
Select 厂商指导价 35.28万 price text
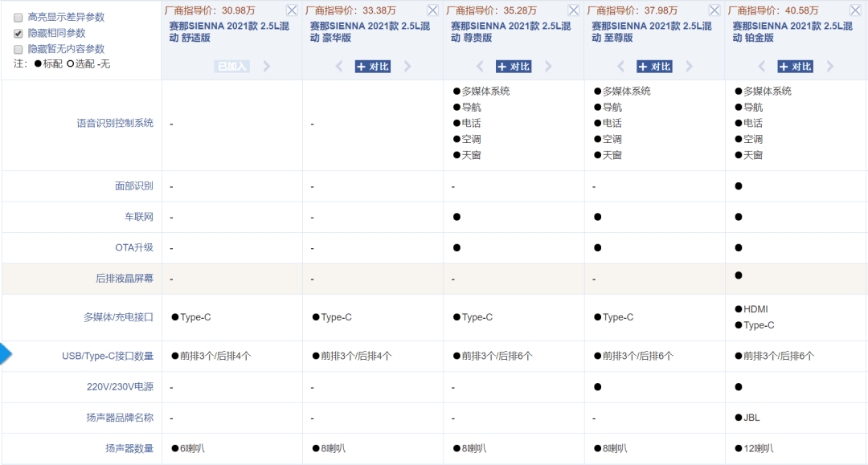(x=492, y=10)
